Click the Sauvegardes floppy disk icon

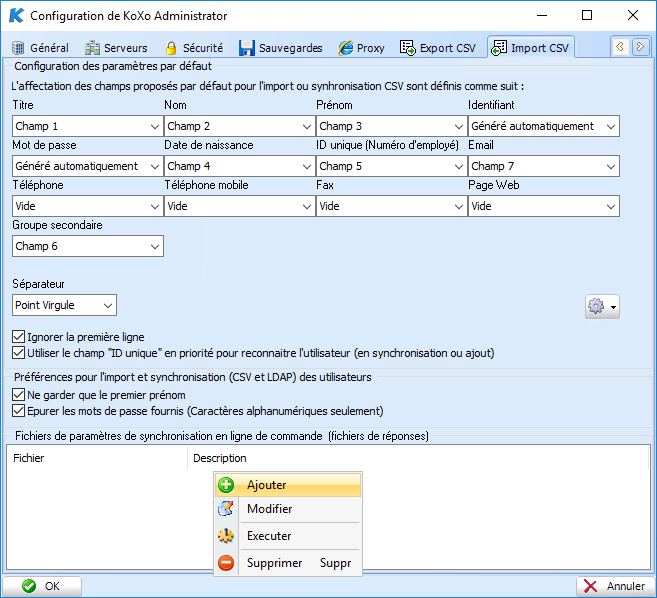pyautogui.click(x=247, y=48)
